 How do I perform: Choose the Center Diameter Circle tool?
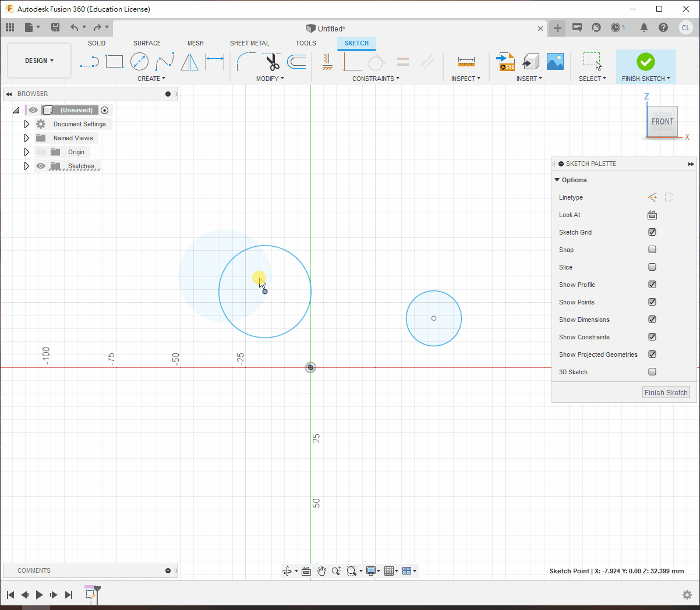[x=139, y=62]
